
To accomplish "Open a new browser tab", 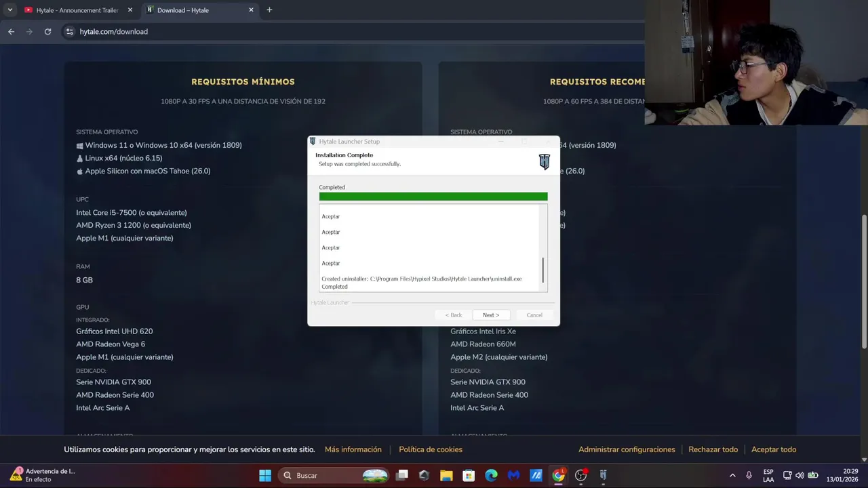I will 269,10.
